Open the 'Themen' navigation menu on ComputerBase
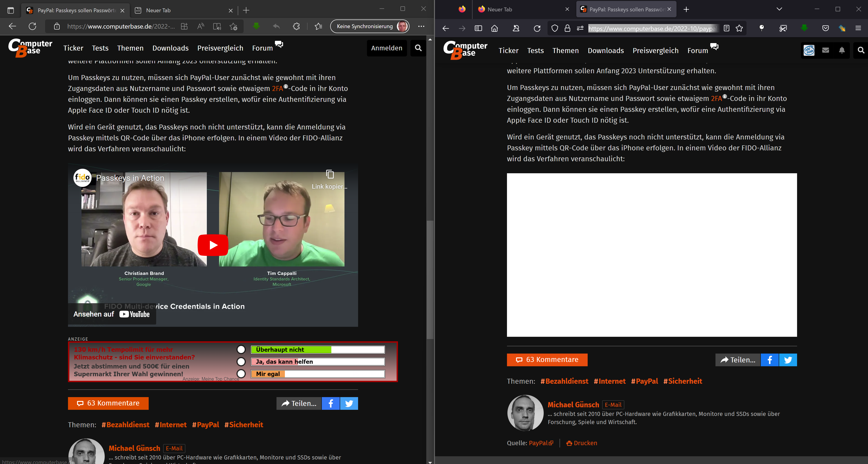Image resolution: width=868 pixels, height=464 pixels. [565, 51]
